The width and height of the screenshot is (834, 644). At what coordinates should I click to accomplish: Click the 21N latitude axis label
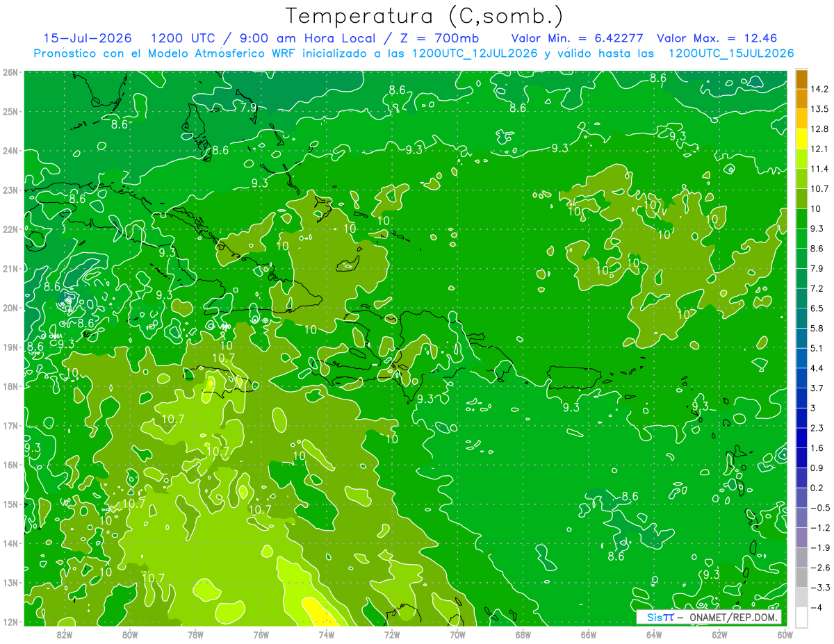click(10, 268)
